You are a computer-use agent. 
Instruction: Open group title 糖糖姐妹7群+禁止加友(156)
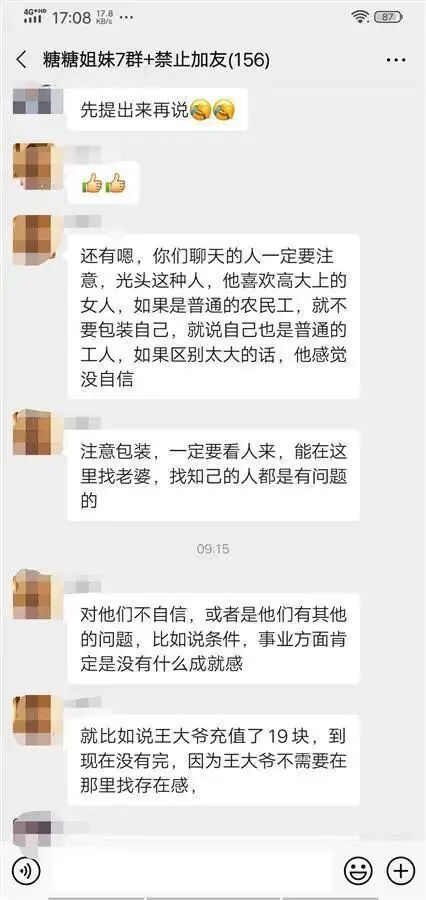[x=156, y=60]
